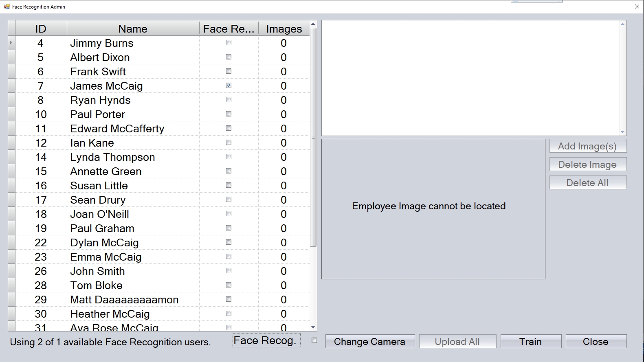Select the Paul Graham row
Viewport: 644px width, 362px height.
(x=102, y=228)
